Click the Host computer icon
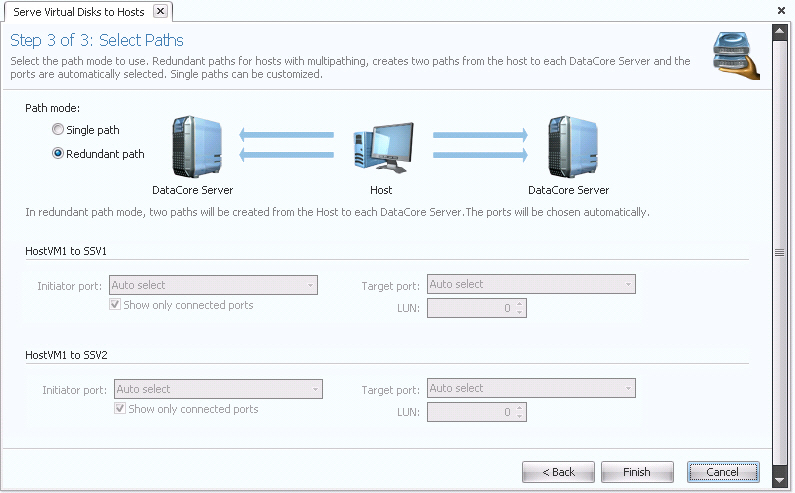Image resolution: width=795 pixels, height=493 pixels. click(x=380, y=146)
